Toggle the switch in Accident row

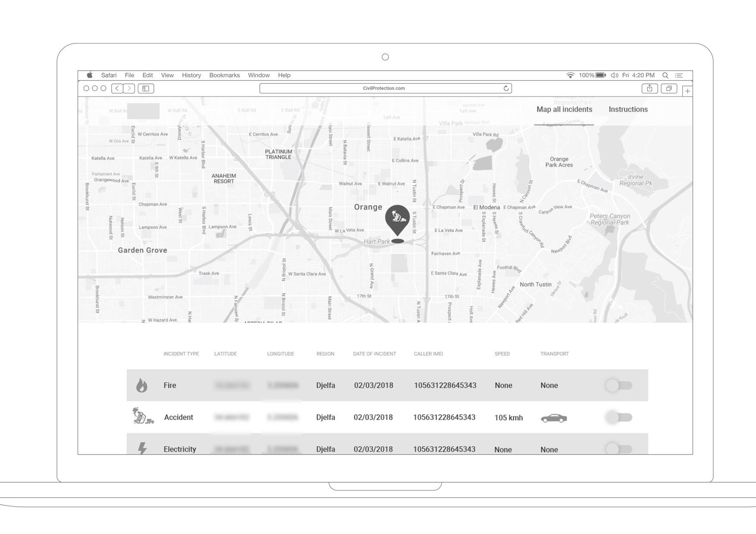pyautogui.click(x=619, y=417)
